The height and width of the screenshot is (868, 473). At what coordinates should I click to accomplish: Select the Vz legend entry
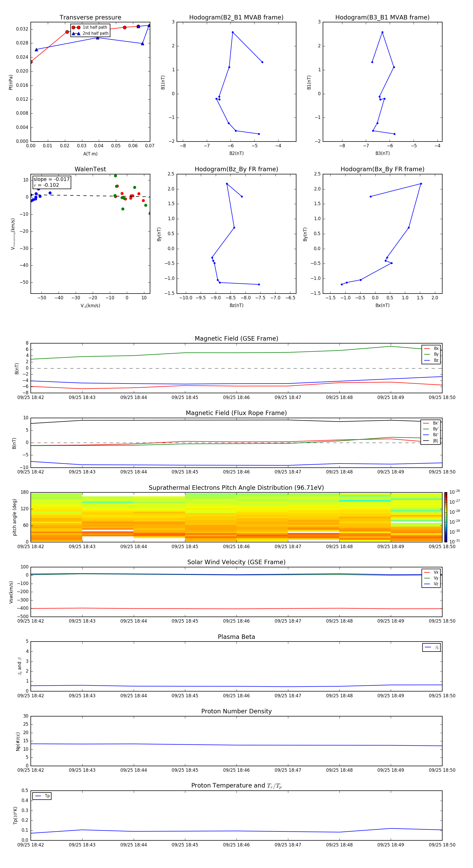(x=431, y=584)
